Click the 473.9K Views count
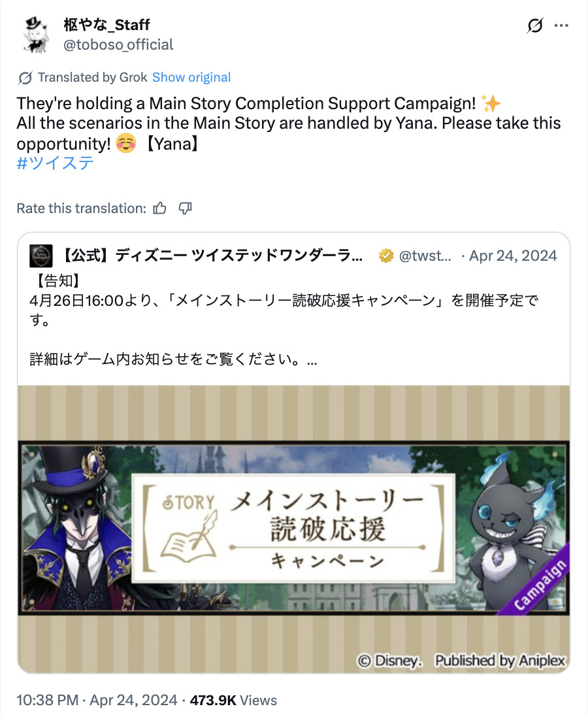This screenshot has height=715, width=588. [x=233, y=700]
